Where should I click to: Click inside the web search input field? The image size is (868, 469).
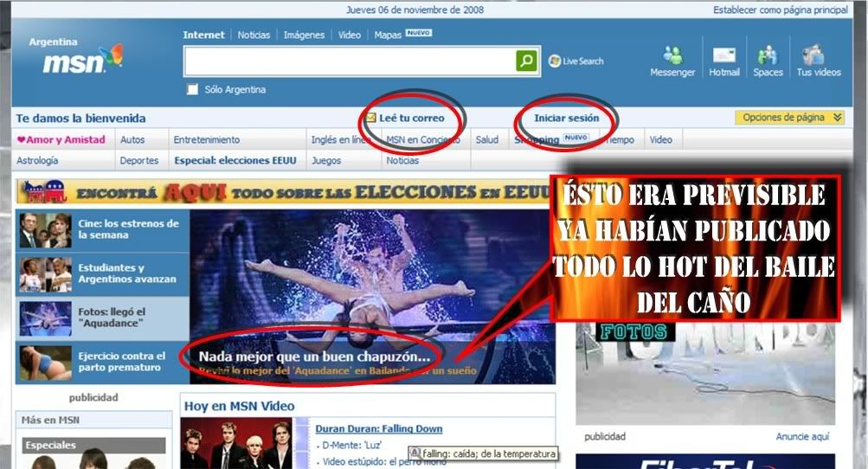pos(350,61)
